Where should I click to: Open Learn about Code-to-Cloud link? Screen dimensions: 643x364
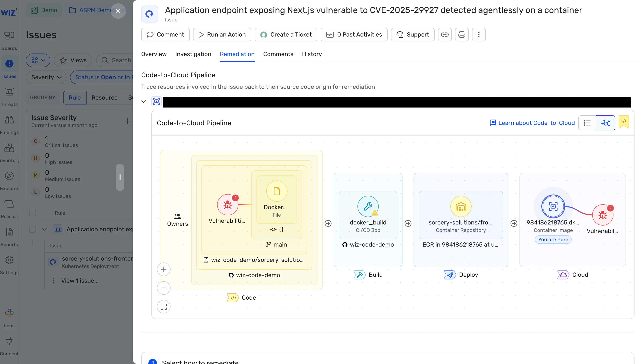coord(532,123)
